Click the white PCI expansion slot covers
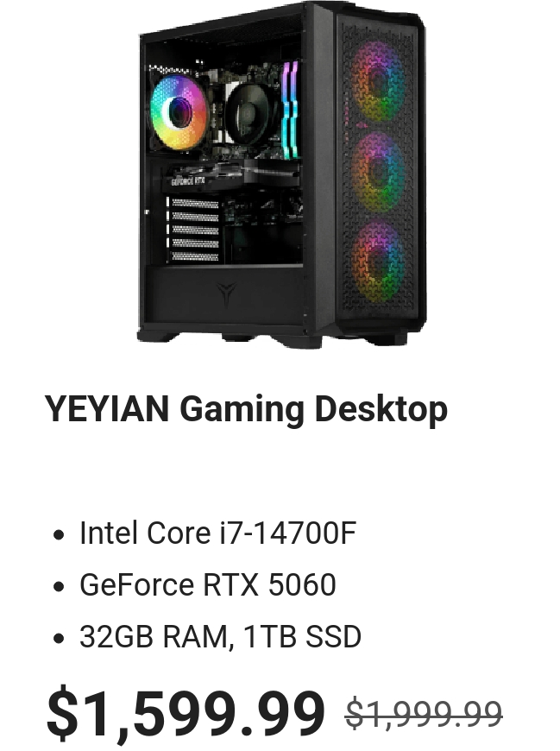 click(x=193, y=230)
